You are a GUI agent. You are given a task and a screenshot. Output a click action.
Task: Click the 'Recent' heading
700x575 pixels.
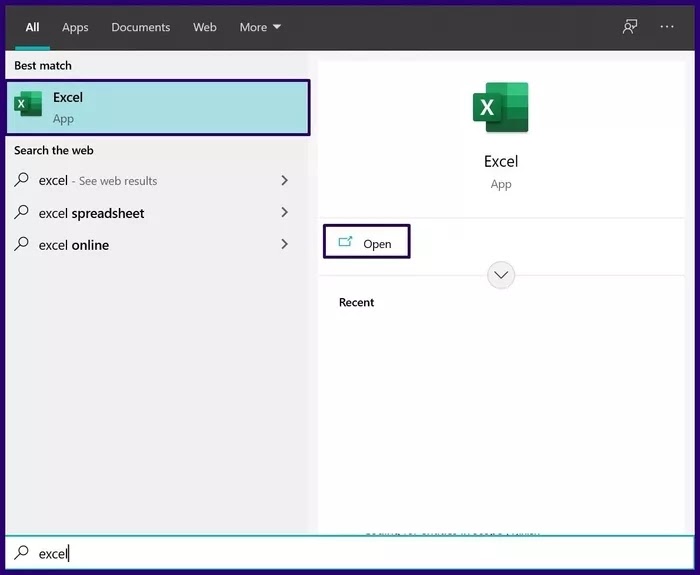click(x=356, y=302)
